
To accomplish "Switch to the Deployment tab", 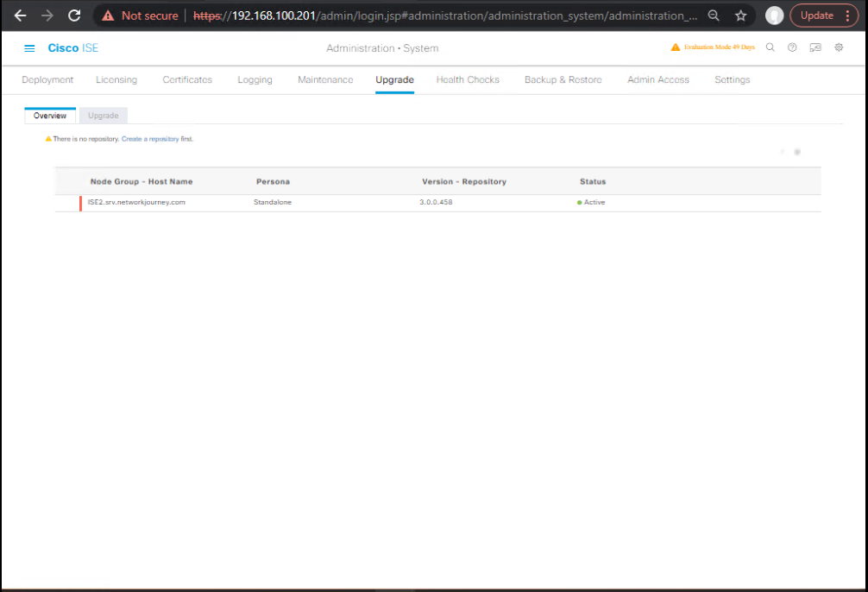I will coord(47,79).
